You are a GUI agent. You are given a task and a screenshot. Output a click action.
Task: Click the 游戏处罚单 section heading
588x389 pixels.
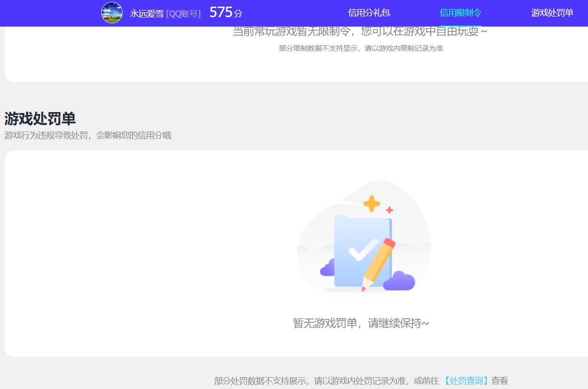[x=39, y=119]
